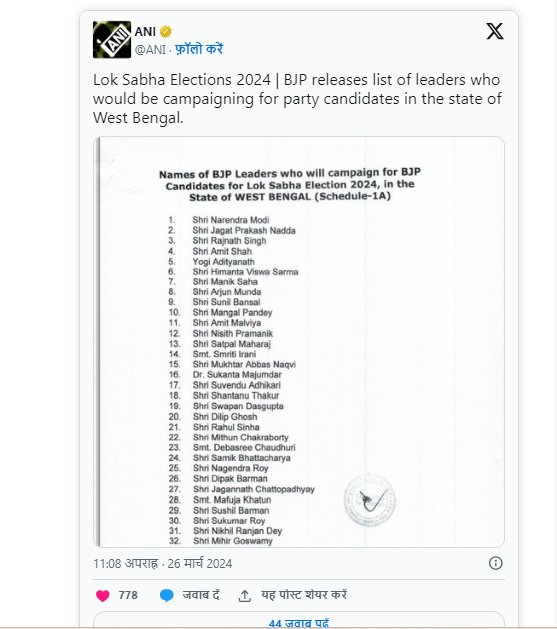Follow ANI using फ़ॉलो करें link
The height and width of the screenshot is (629, 557).
pos(199,49)
